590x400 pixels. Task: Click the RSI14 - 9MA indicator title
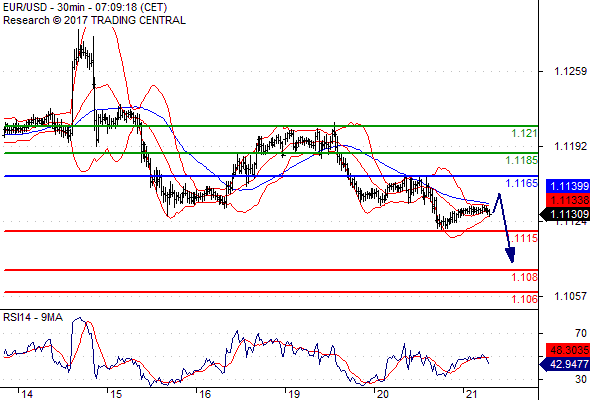[33, 318]
